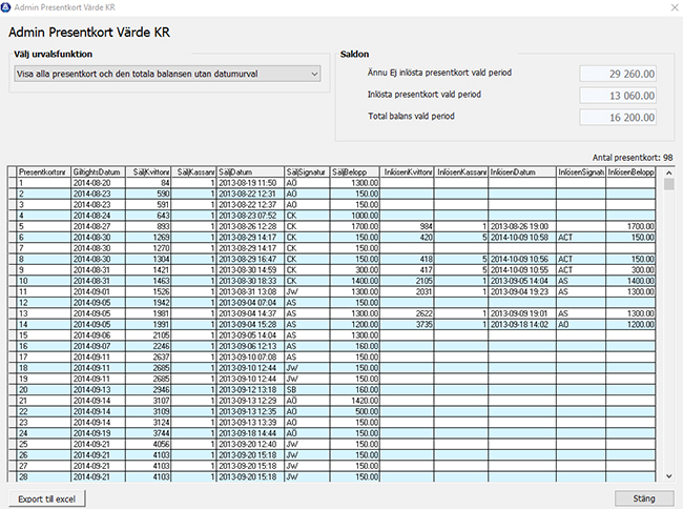This screenshot has height=509, width=683.
Task: Sort by Presentkortsnr column header
Action: (44, 172)
